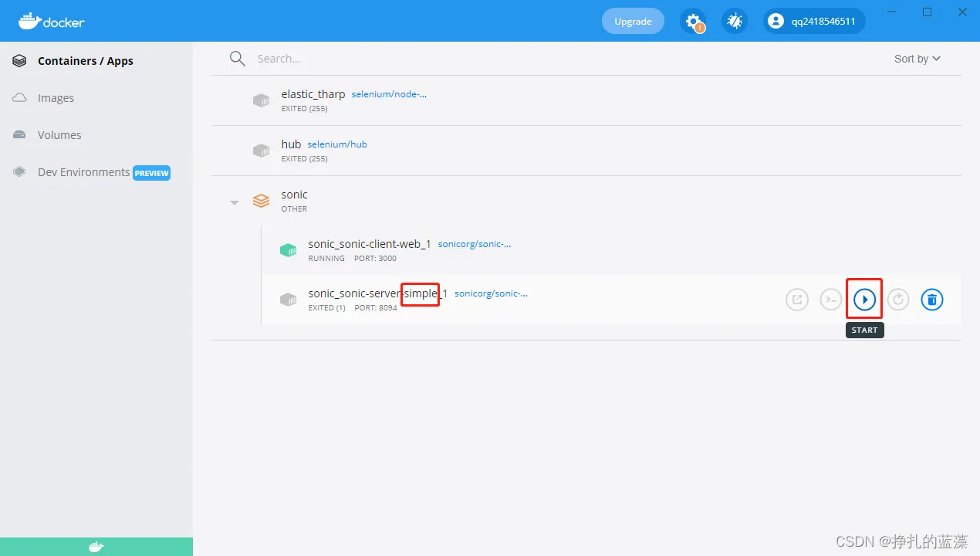The width and height of the screenshot is (980, 556).
Task: Click the search magnifier icon
Action: (x=238, y=59)
